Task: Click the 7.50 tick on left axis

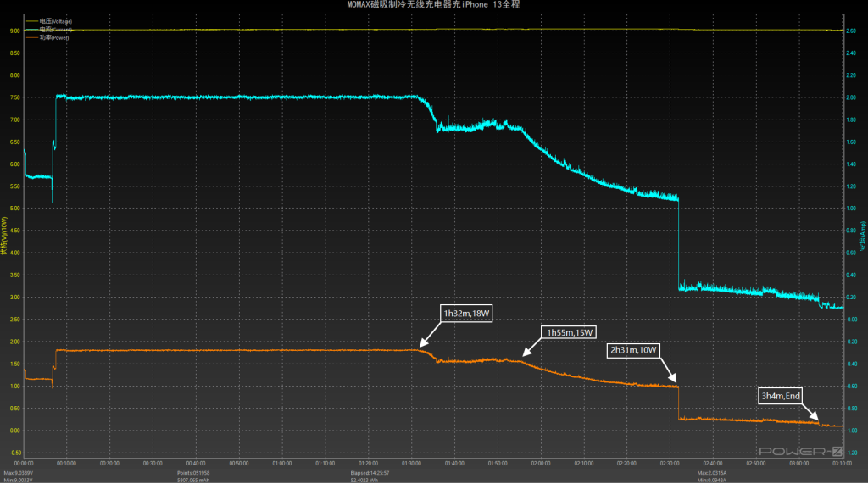Action: tap(15, 97)
